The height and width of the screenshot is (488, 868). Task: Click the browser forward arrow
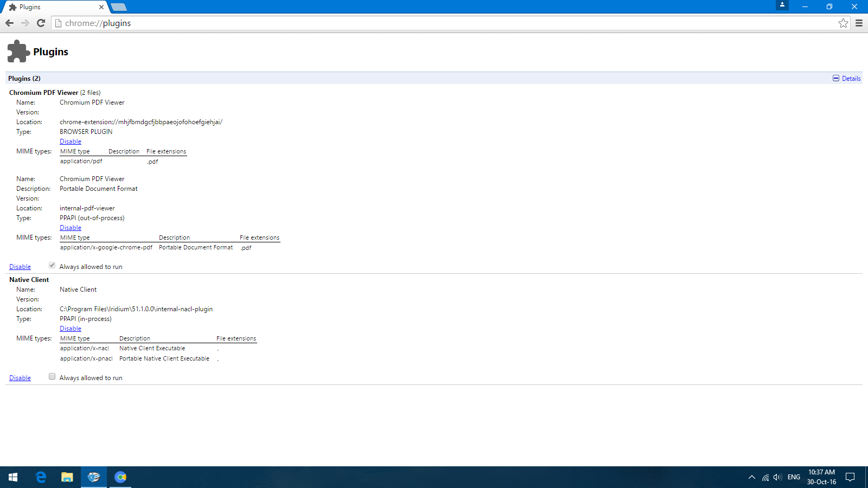coord(25,23)
